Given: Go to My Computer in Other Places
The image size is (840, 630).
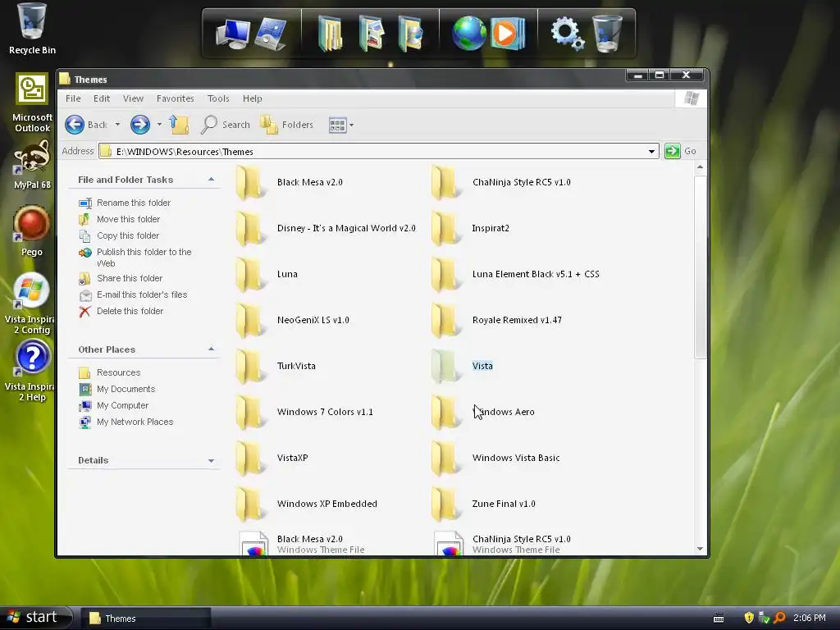Looking at the screenshot, I should 113,405.
